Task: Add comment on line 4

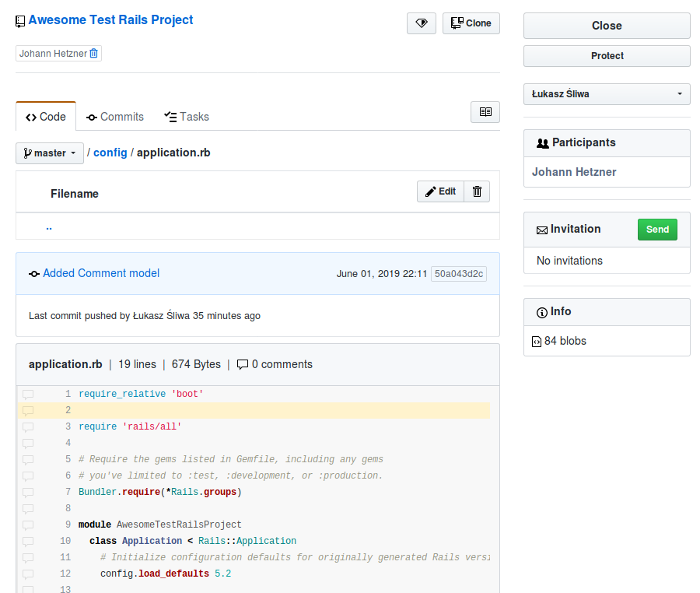Action: click(28, 444)
